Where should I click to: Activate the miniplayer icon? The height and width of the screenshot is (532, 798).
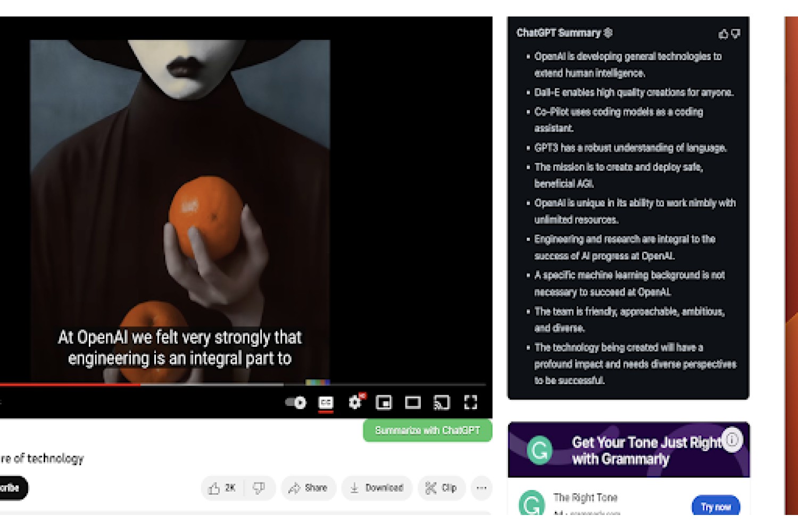coord(384,403)
